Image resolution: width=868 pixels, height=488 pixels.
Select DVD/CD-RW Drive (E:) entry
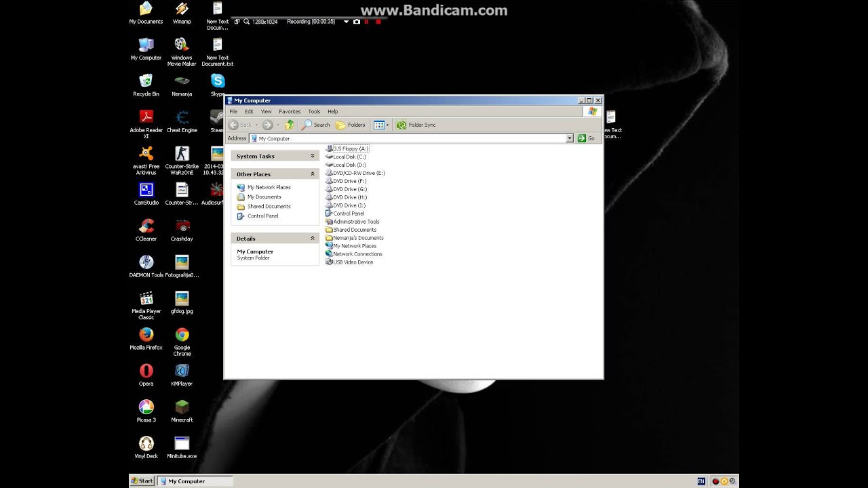[x=355, y=173]
